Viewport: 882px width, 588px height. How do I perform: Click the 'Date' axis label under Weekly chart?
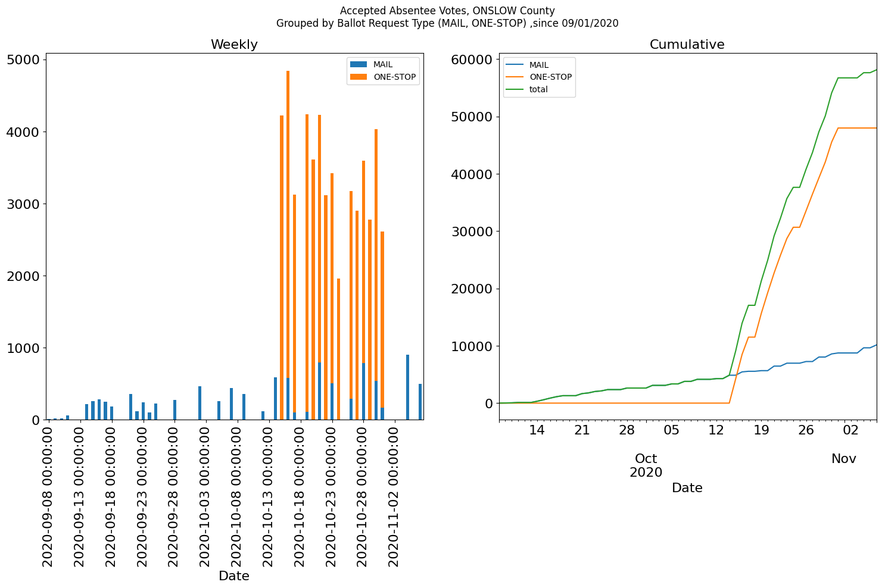pos(234,576)
